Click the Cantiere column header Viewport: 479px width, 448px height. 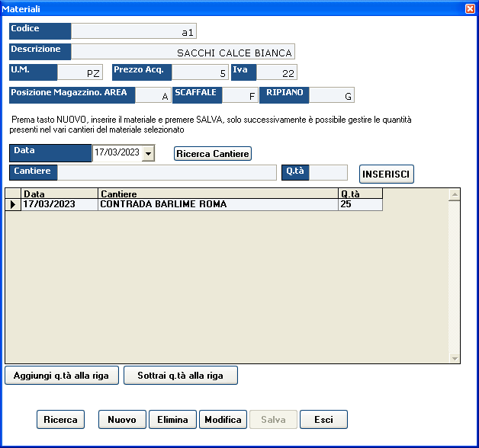click(218, 194)
